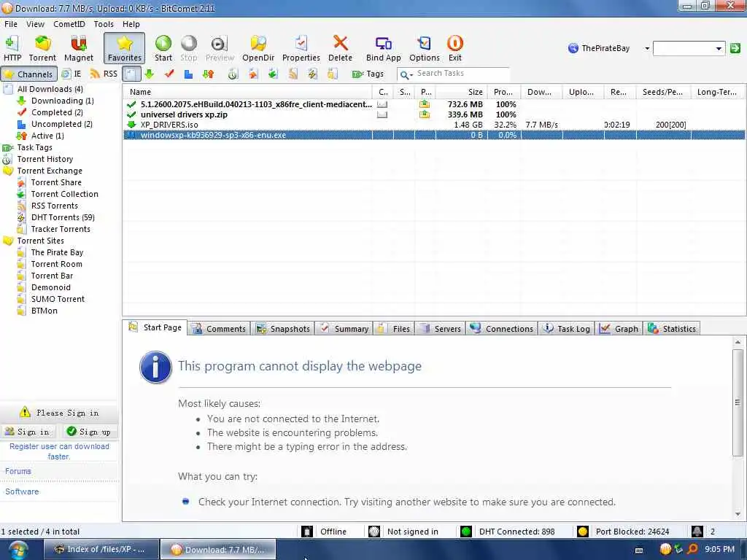The image size is (747, 560).
Task: Click the torrent collection toolbar icon
Action: (x=273, y=74)
